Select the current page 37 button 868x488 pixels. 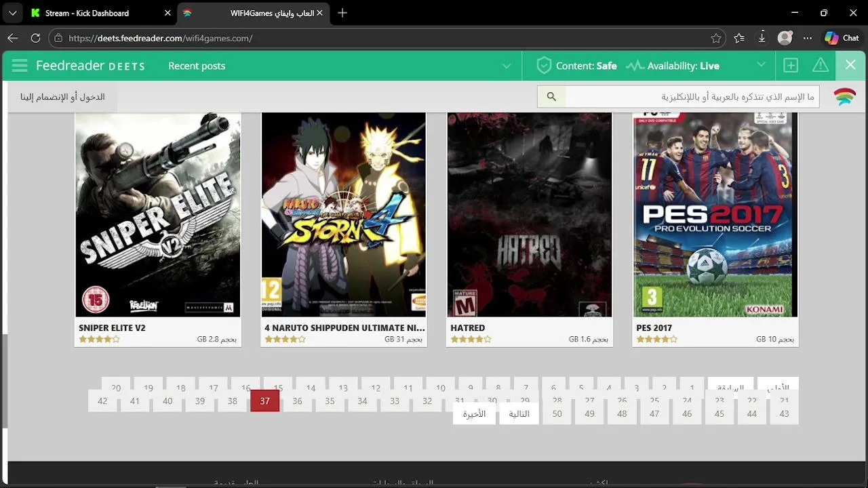point(264,401)
